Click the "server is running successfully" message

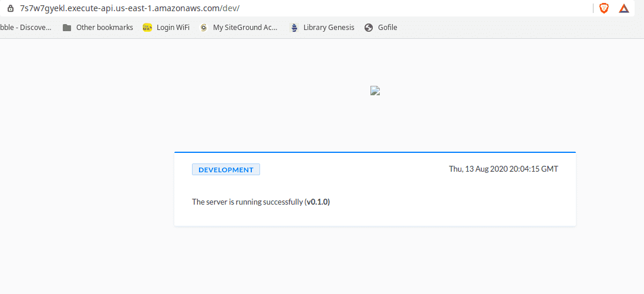pyautogui.click(x=247, y=202)
